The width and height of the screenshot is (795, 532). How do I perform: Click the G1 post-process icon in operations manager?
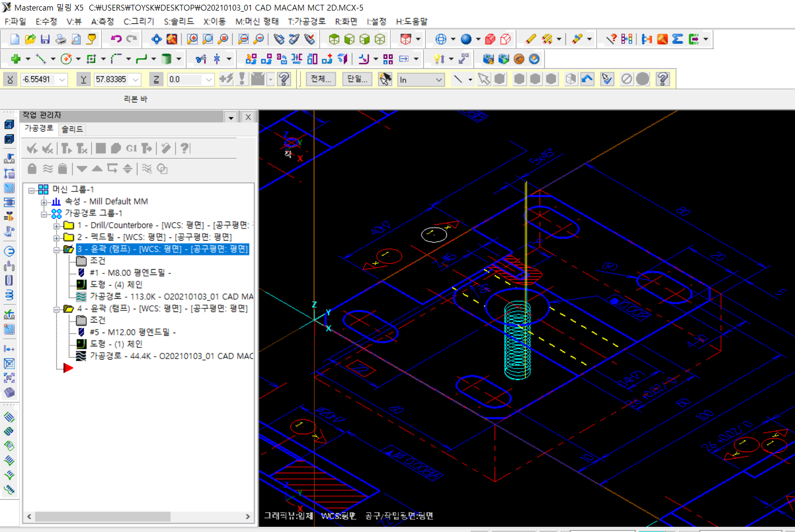click(x=131, y=149)
